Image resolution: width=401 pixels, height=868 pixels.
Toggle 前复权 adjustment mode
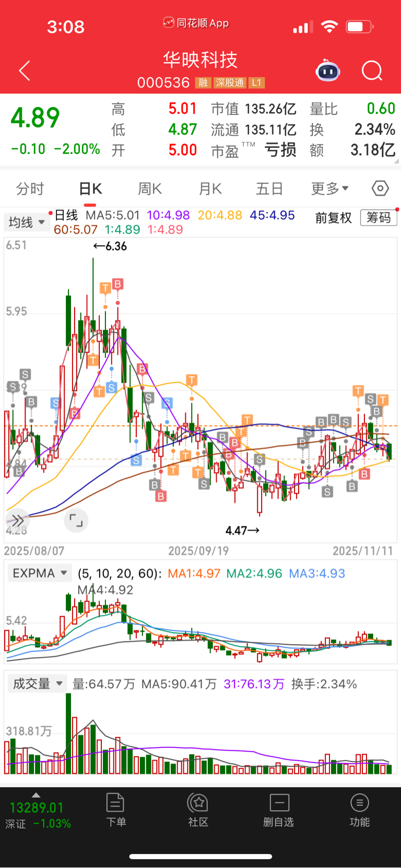(x=333, y=218)
